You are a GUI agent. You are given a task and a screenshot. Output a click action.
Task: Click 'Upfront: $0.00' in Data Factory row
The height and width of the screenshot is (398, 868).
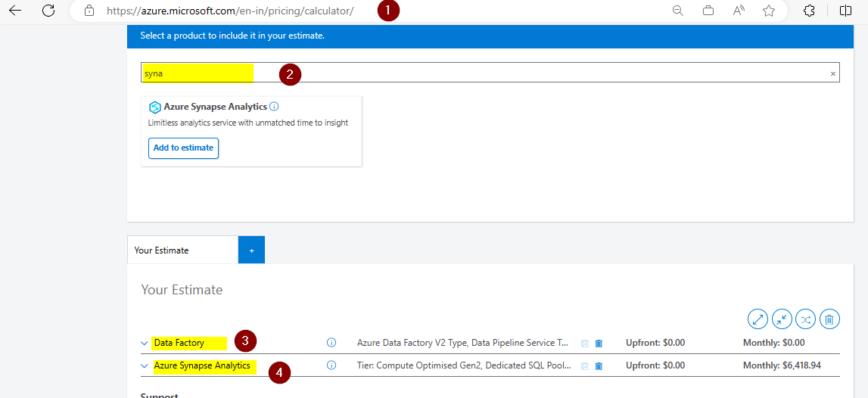point(655,343)
